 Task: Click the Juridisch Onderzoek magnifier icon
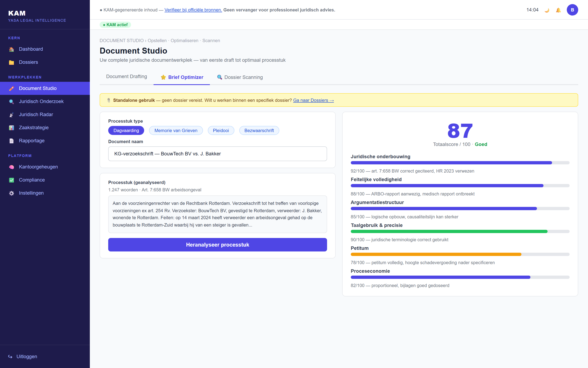tap(11, 102)
